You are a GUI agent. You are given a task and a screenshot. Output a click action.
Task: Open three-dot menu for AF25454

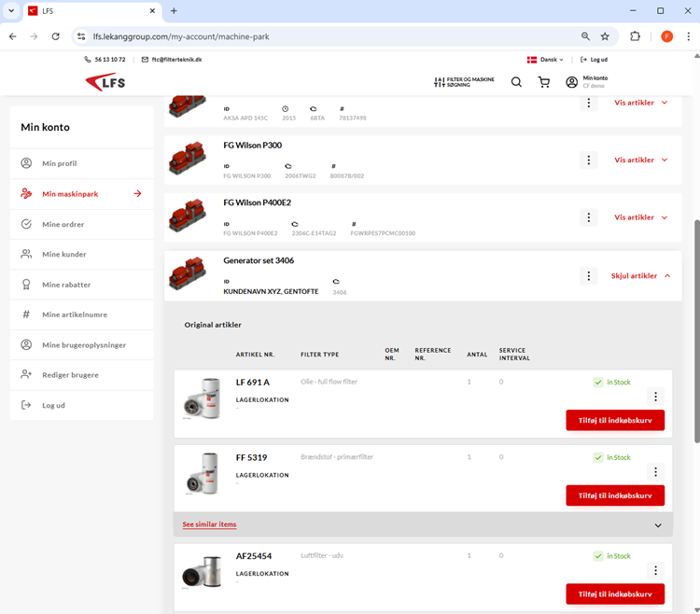[x=655, y=570]
